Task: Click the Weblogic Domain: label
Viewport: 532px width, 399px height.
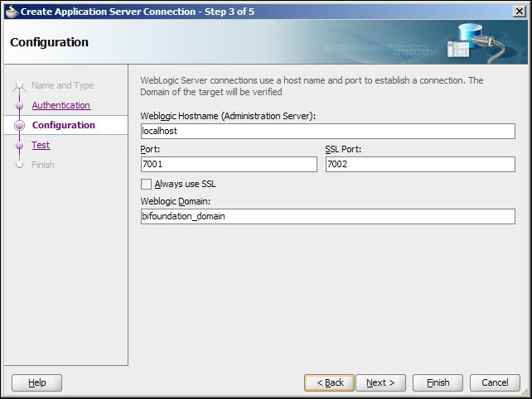Action: click(x=176, y=201)
